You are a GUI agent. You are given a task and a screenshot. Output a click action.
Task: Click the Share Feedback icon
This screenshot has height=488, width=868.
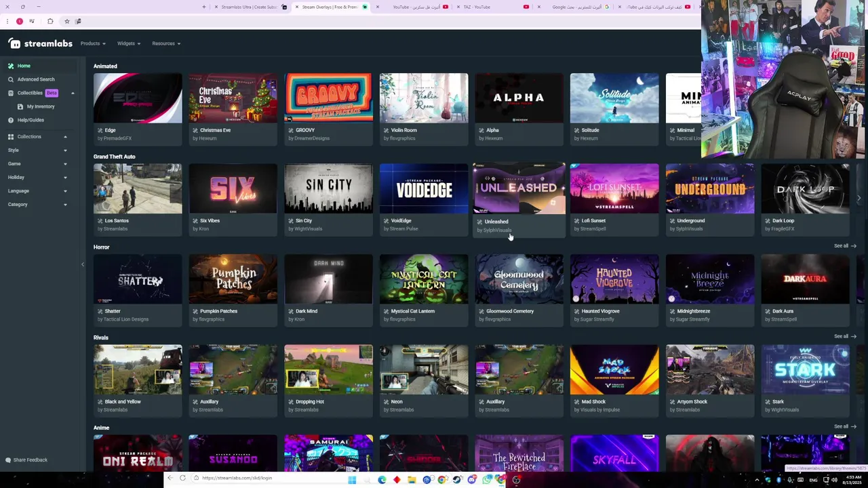[8, 460]
